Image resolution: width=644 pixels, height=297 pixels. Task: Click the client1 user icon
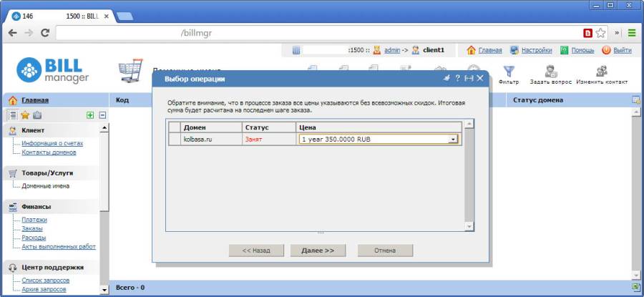point(416,50)
